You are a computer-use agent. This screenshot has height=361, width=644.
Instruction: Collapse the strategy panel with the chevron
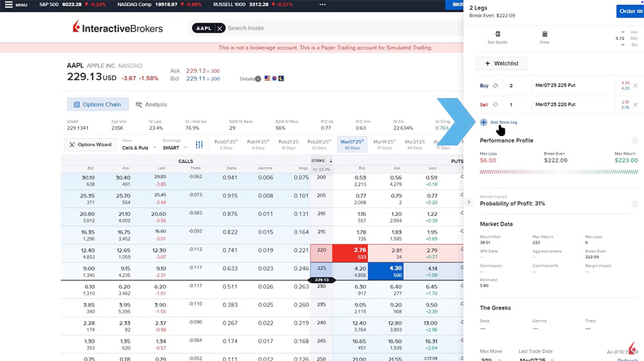click(469, 202)
